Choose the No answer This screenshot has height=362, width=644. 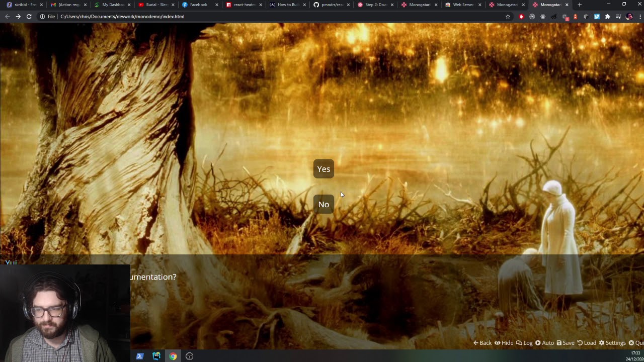pos(324,204)
